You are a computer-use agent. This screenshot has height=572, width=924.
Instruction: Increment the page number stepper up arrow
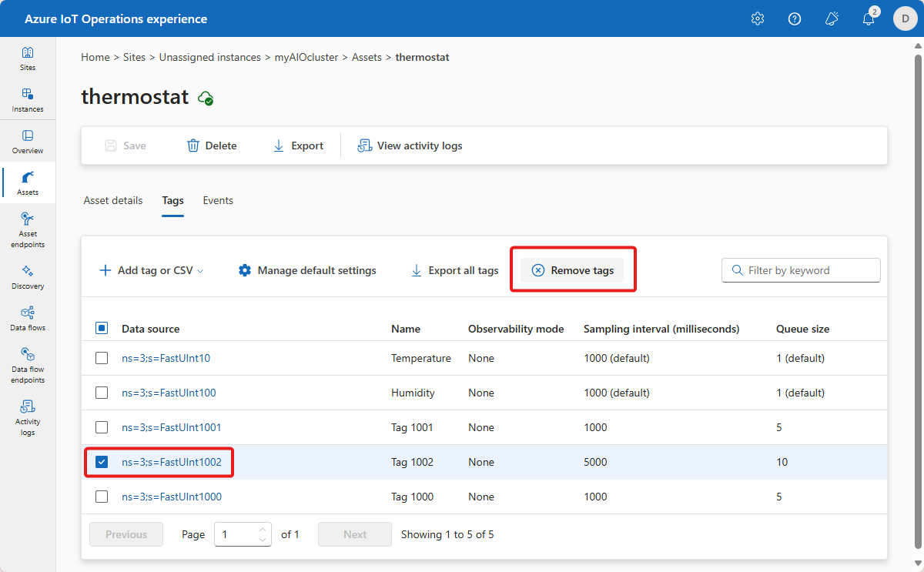point(263,529)
